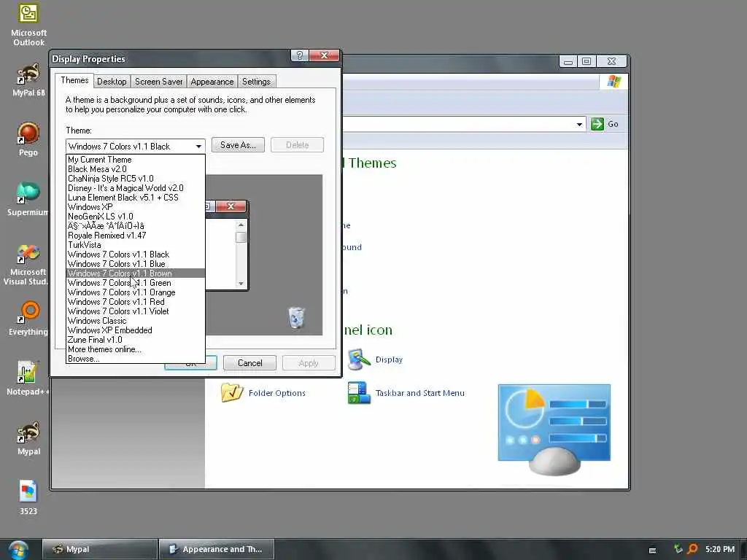Screen dimensions: 747x560
Task: Click the Browse... entry in theme list
Action: [136, 359]
